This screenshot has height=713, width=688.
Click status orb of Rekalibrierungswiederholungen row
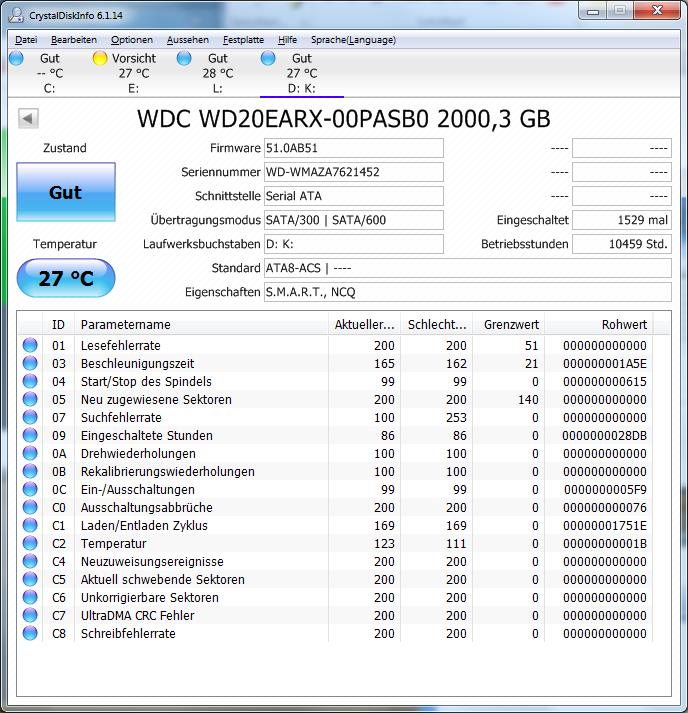click(x=30, y=471)
